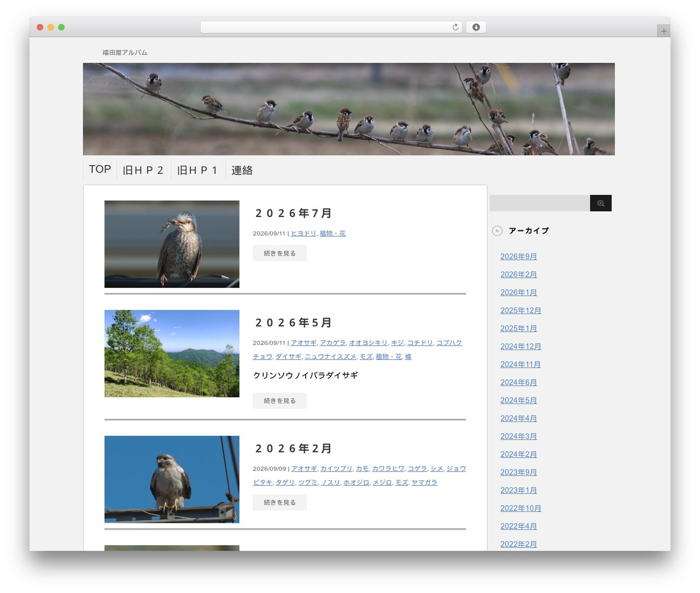Open the ２０２６年７月 post title

(x=293, y=213)
